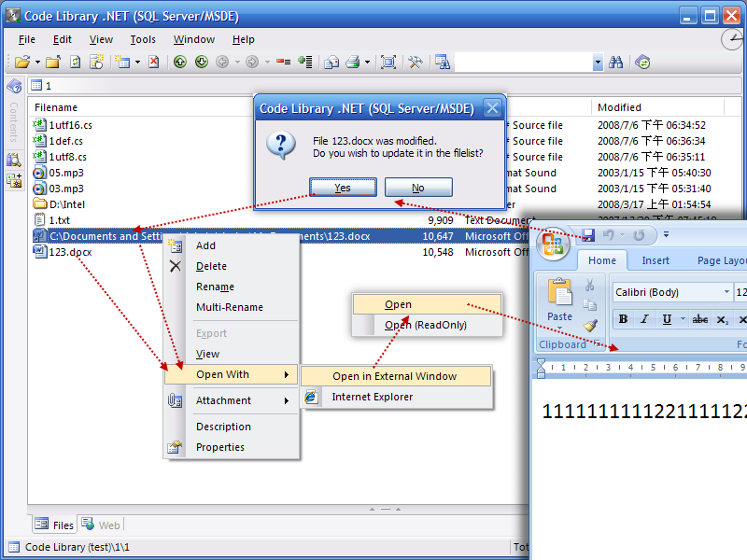Open the Calibri (Body) font dropdown
This screenshot has height=560, width=747.
coord(726,292)
